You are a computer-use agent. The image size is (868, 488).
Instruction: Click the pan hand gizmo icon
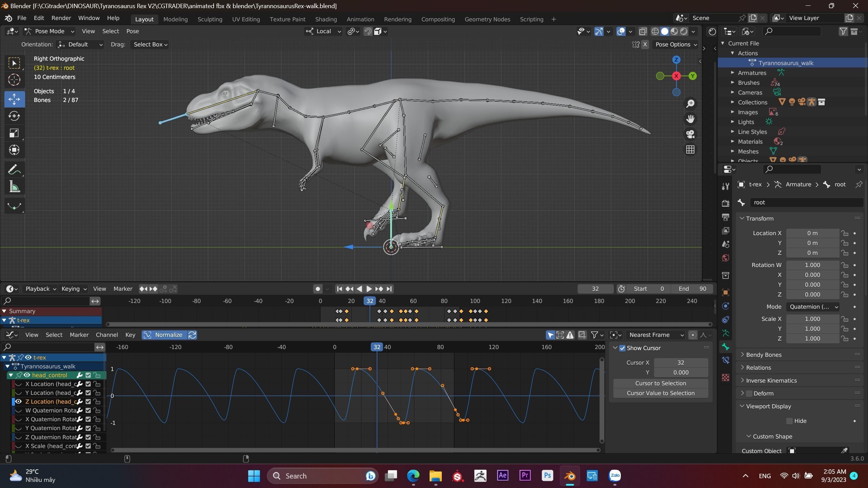click(690, 119)
